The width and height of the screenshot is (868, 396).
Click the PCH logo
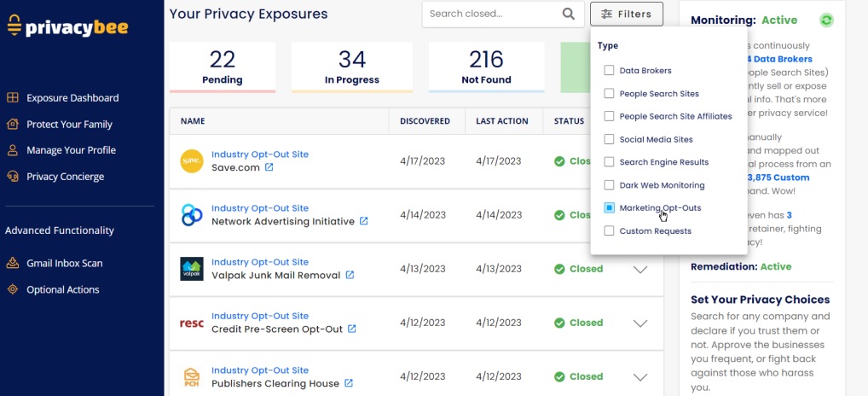[x=192, y=377]
